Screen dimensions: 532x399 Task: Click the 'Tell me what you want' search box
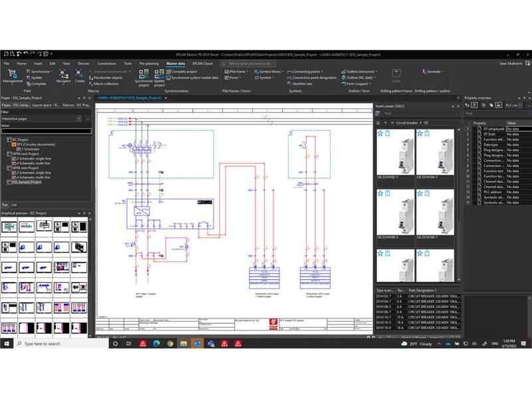[x=248, y=63]
